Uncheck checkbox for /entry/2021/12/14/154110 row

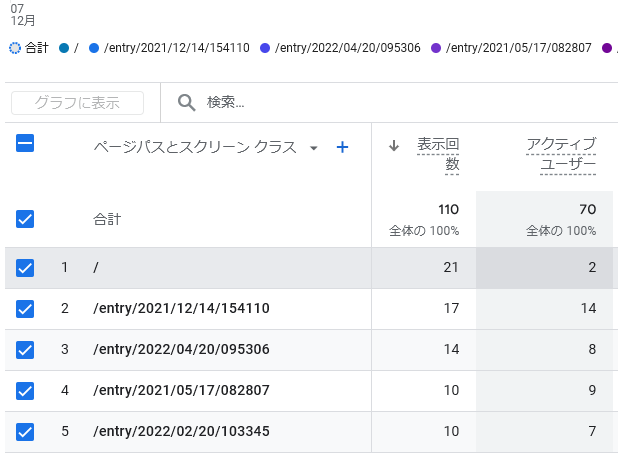25,309
